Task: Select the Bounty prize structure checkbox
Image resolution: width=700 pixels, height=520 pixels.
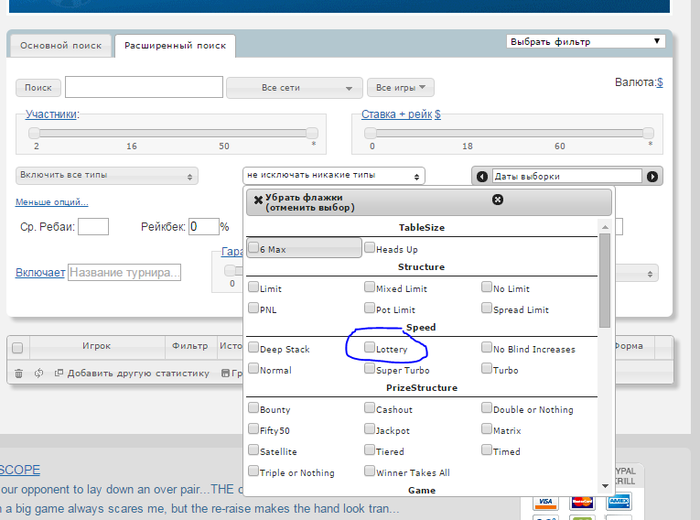Action: coord(254,408)
